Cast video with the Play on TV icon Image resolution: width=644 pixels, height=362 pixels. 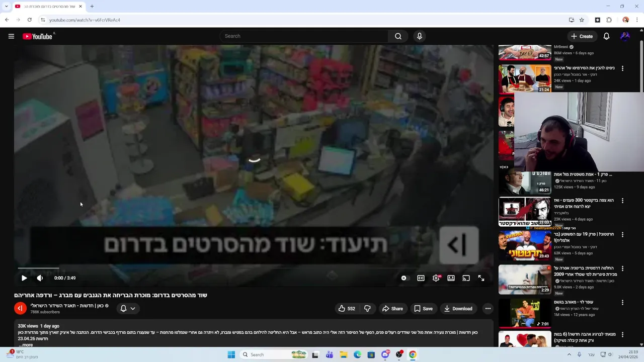(x=466, y=278)
